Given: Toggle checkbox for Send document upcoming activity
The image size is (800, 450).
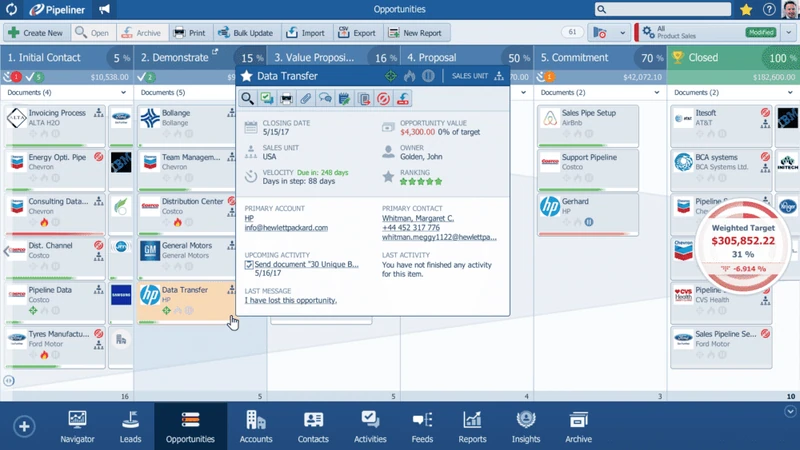Looking at the screenshot, I should click(x=249, y=264).
